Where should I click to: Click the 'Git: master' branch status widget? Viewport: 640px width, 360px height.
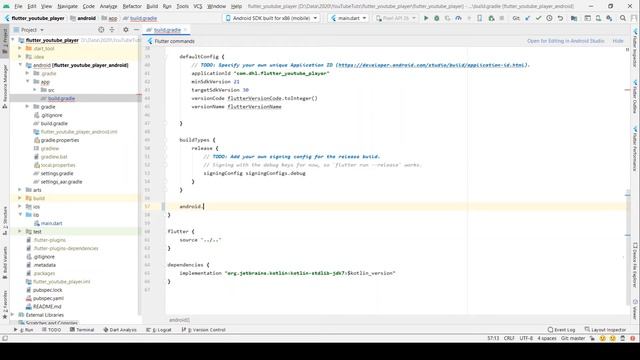[x=573, y=338]
